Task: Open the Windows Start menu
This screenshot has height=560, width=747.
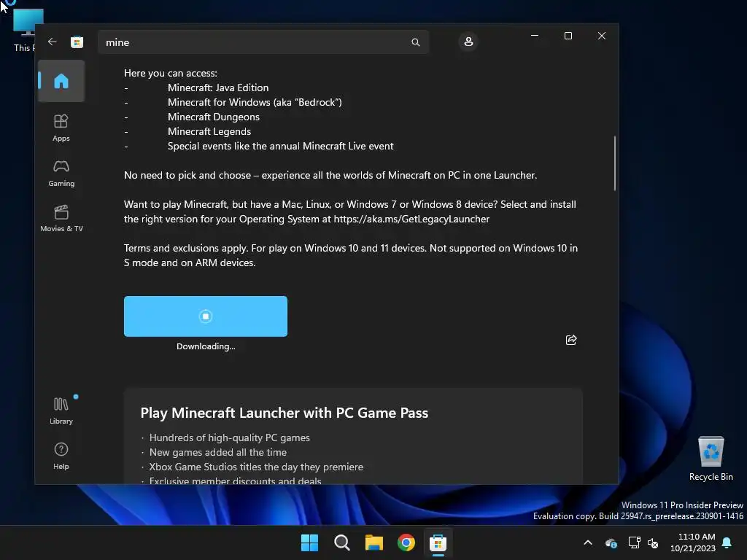Action: 309,542
